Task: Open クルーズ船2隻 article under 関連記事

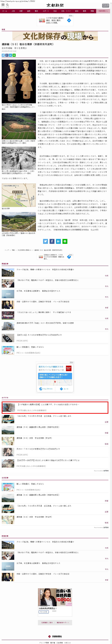Action: pos(45,270)
